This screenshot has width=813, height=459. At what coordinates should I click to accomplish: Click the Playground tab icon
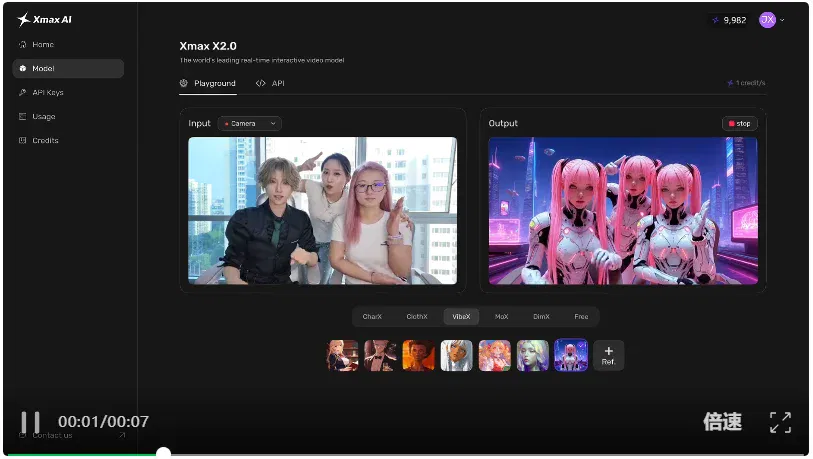pos(184,83)
